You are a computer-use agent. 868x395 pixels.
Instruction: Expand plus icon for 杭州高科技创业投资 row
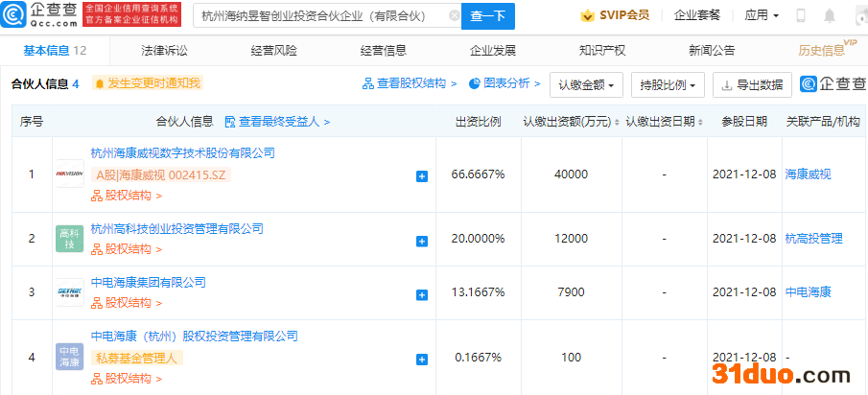click(x=422, y=242)
